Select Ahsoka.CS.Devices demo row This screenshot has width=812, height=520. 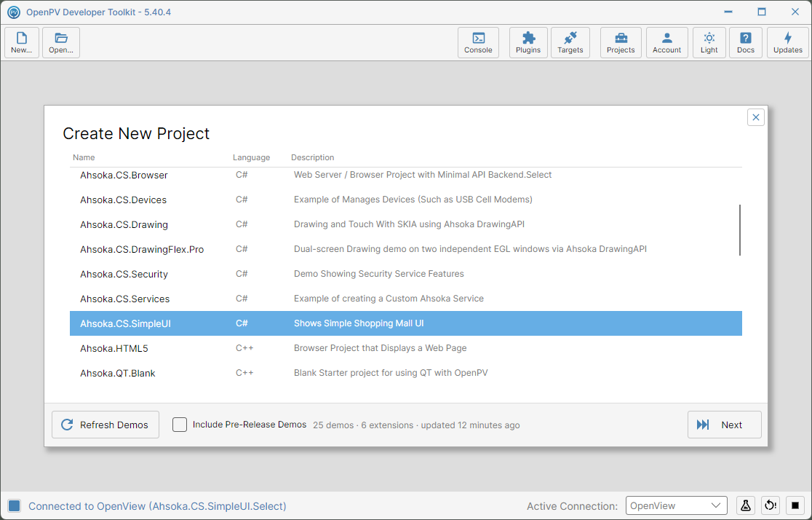tap(405, 200)
